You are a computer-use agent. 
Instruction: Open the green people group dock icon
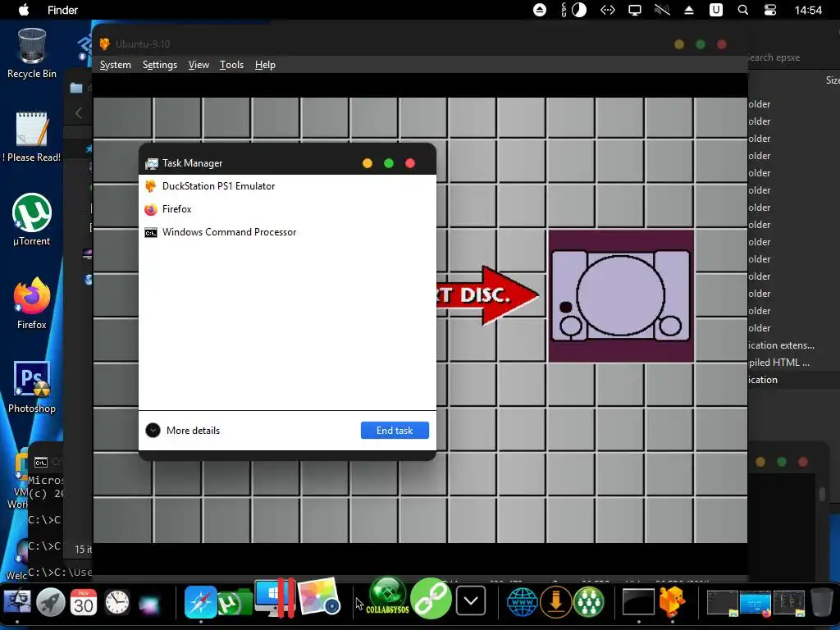(x=589, y=602)
